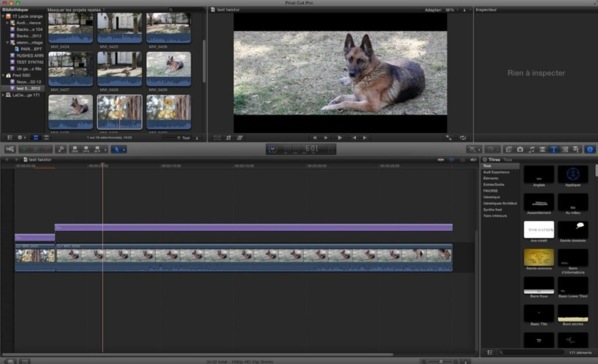Image resolution: width=598 pixels, height=364 pixels.
Task: Show the generators browser icon
Action: [565, 149]
